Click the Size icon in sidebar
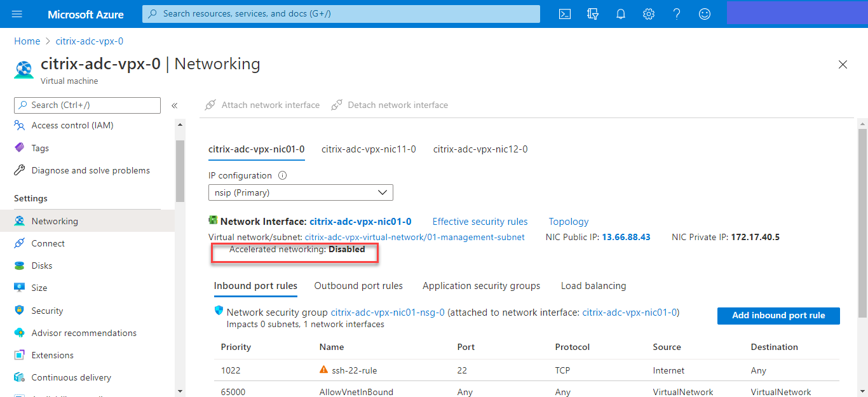868x397 pixels. 20,288
